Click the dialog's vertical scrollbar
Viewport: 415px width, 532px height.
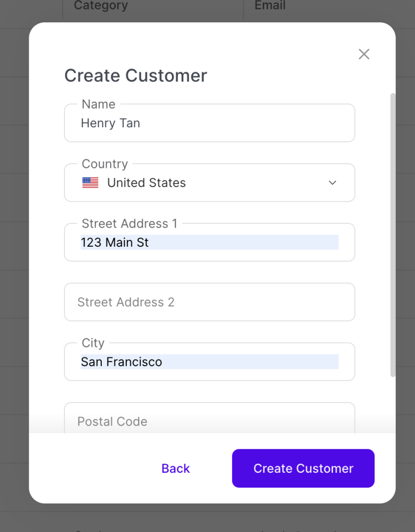[393, 234]
